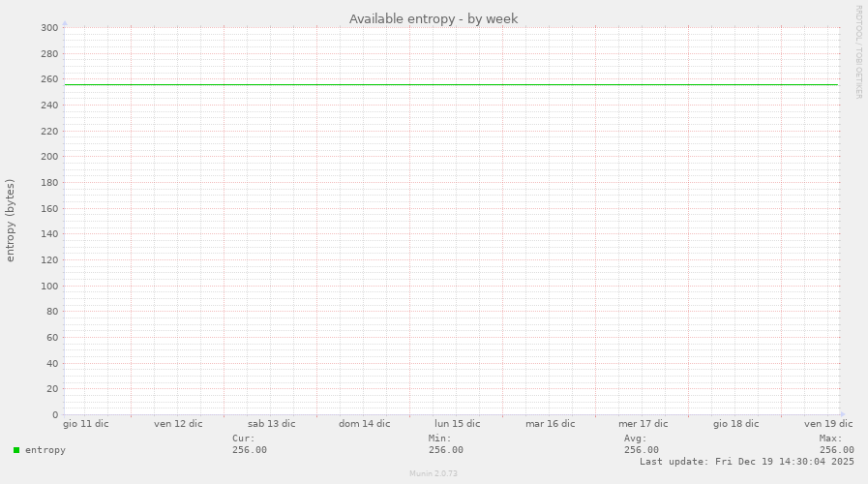Click the 'dom 14 dic' date label
The width and height of the screenshot is (868, 484).
[364, 424]
